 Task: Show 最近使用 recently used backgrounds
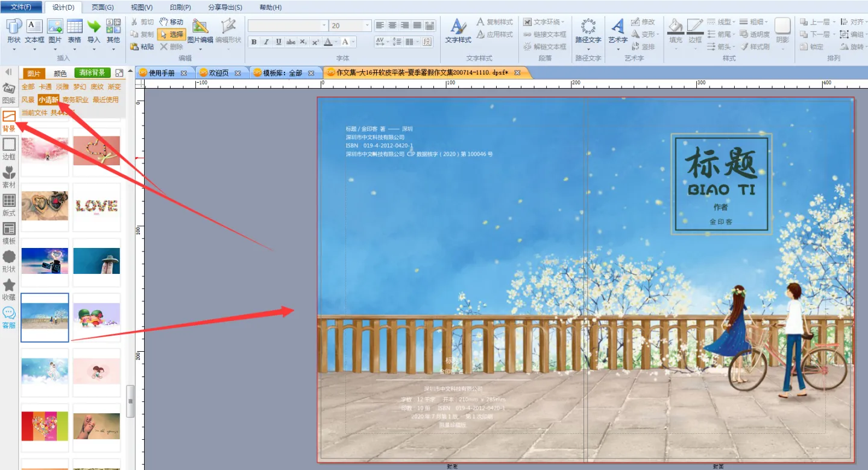(x=106, y=100)
